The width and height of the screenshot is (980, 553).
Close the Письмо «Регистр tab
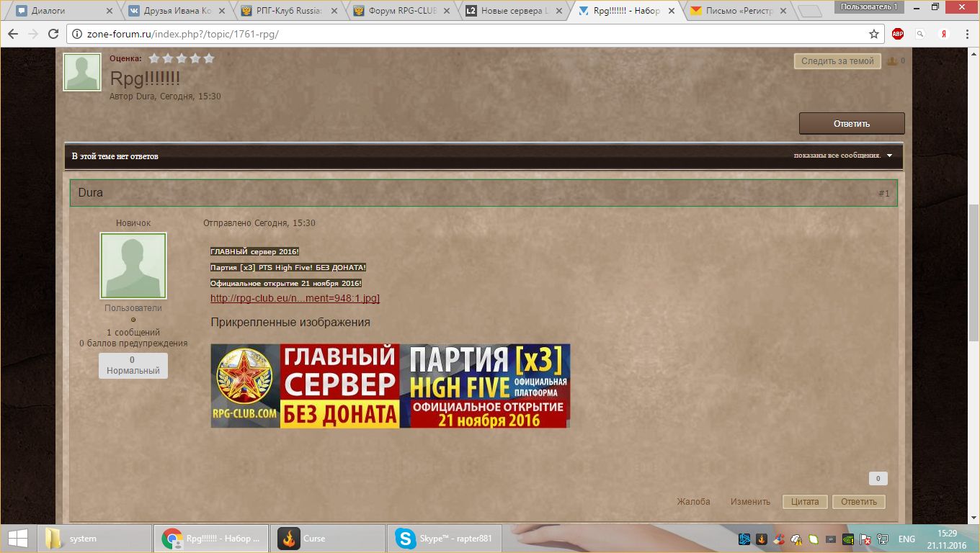tap(784, 12)
